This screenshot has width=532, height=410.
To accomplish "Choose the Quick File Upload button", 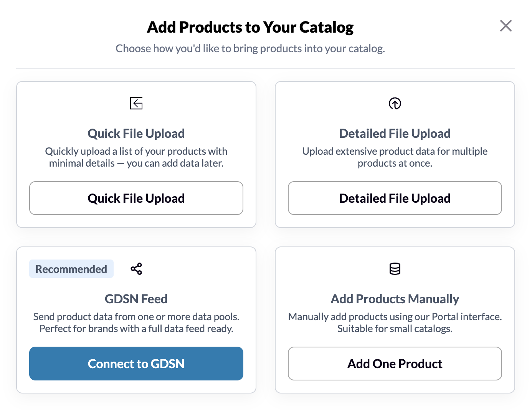I will [x=136, y=198].
